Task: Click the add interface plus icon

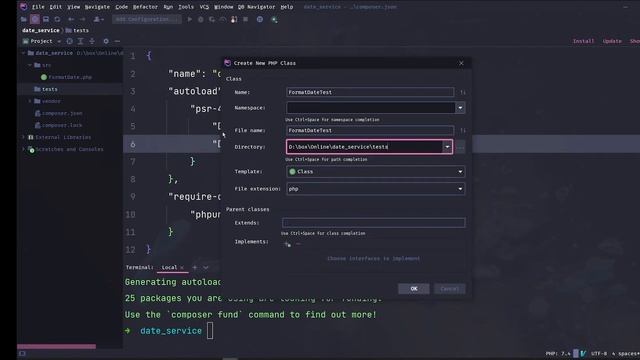Action: coord(287,244)
